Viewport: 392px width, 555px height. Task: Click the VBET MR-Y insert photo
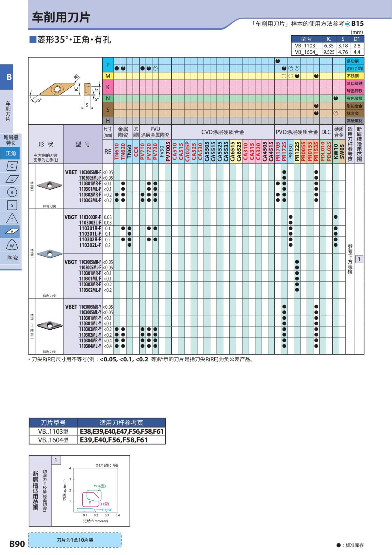(x=49, y=325)
